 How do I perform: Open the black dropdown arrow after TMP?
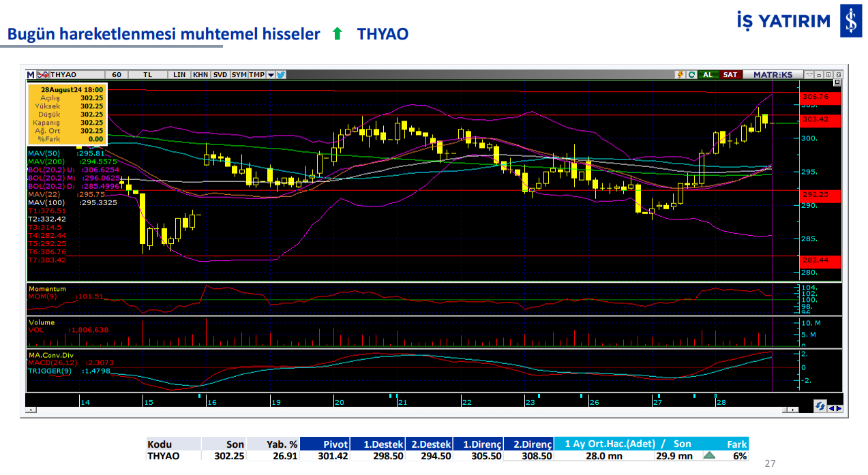(x=271, y=75)
